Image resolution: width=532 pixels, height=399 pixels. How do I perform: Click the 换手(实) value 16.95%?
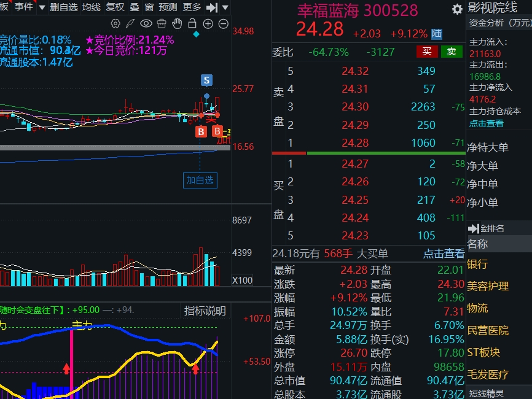click(446, 339)
